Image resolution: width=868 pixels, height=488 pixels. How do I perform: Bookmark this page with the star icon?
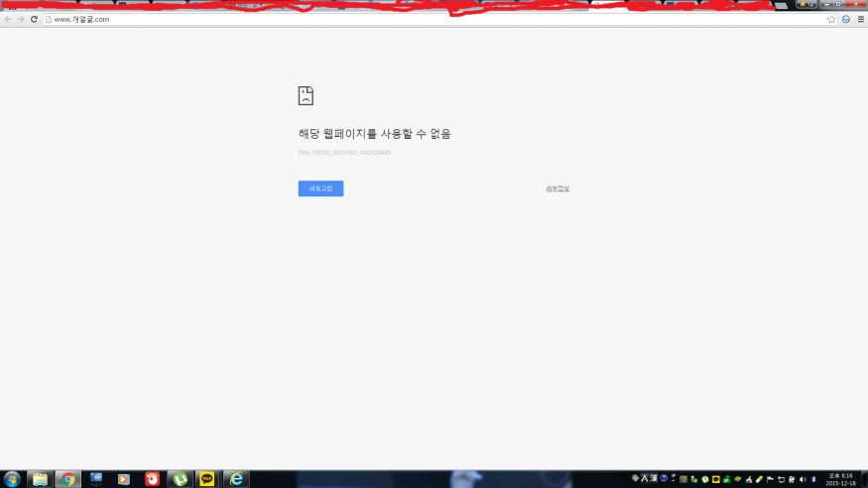point(831,19)
